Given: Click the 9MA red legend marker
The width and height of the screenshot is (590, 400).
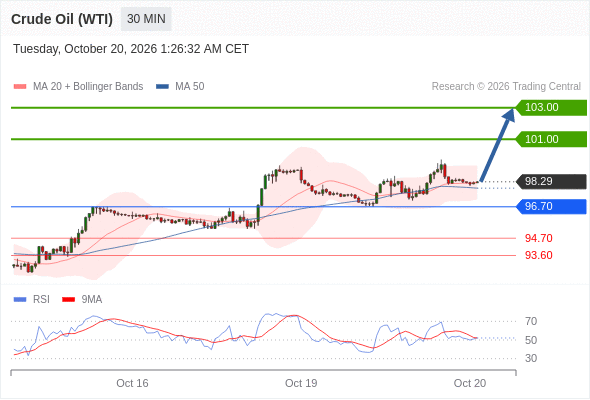Looking at the screenshot, I should pos(68,300).
